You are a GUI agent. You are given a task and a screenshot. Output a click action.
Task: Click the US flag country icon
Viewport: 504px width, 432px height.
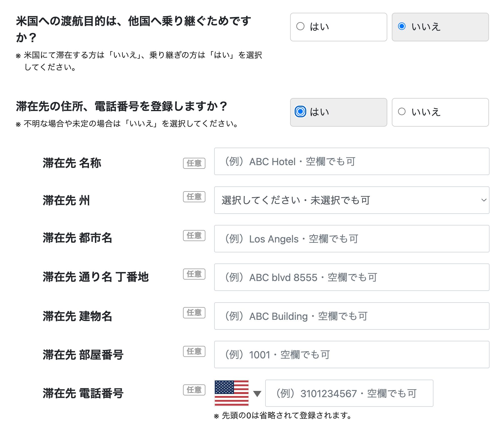tap(231, 393)
